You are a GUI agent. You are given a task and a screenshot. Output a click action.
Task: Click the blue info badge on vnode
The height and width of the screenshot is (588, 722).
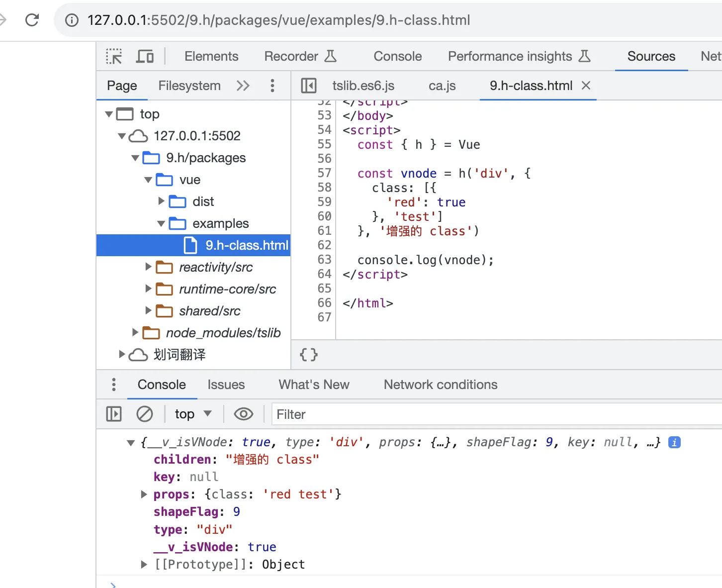click(x=674, y=442)
